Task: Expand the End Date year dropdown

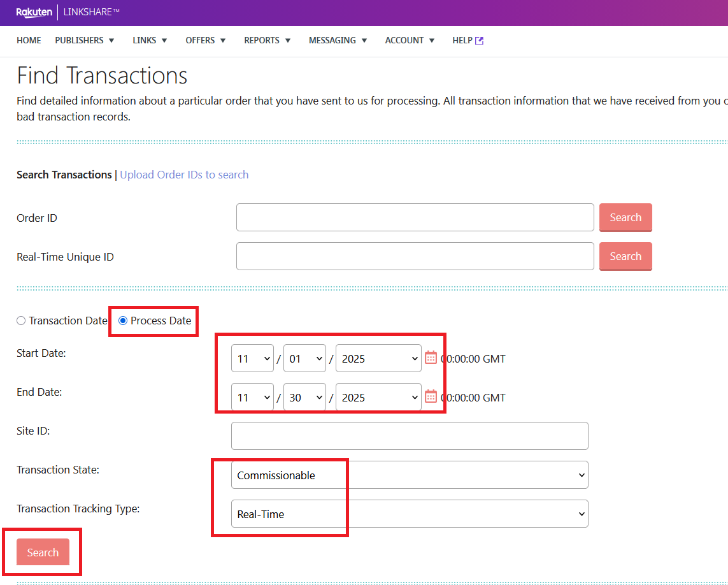Action: (x=378, y=398)
